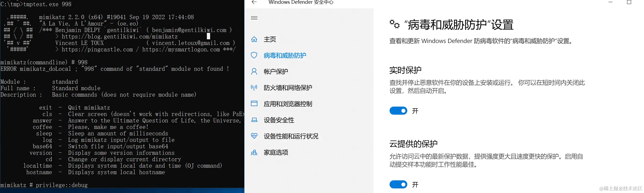The image size is (644, 193).
Task: Open 设备性能和运行状况 in the sidebar
Action: pyautogui.click(x=291, y=136)
